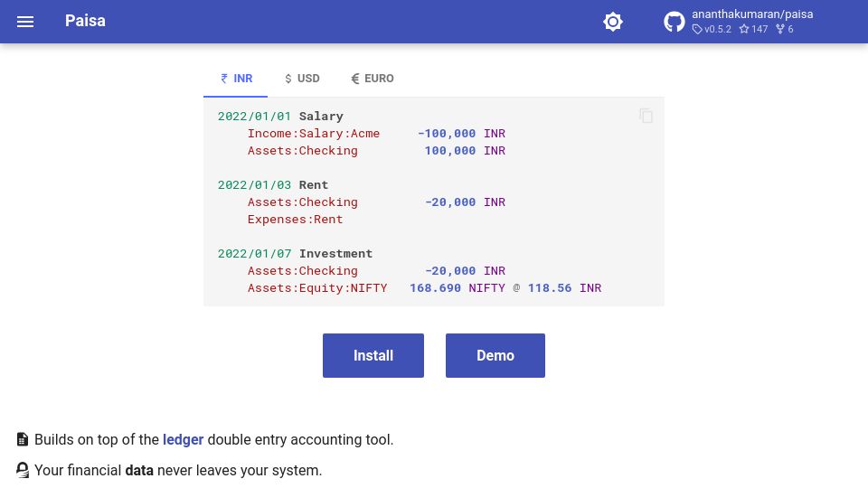The image size is (868, 488).
Task: Click the Demo button
Action: pyautogui.click(x=495, y=355)
